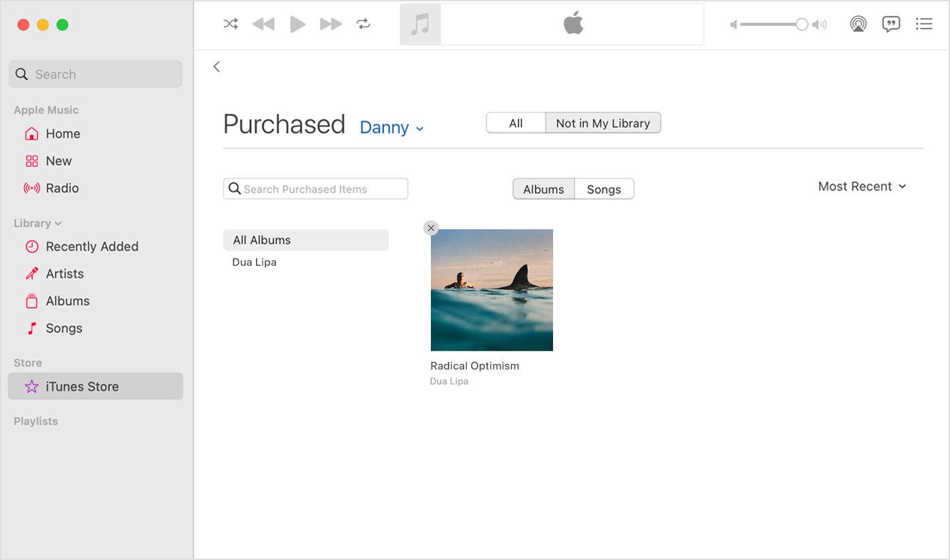The image size is (950, 560).
Task: Open the Most Recent sorting dropdown
Action: point(862,186)
